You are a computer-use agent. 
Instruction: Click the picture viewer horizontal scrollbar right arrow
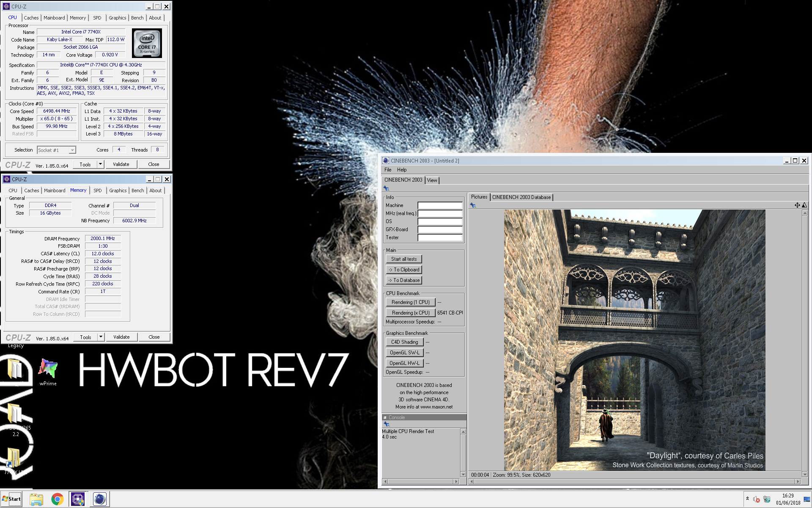coord(798,481)
